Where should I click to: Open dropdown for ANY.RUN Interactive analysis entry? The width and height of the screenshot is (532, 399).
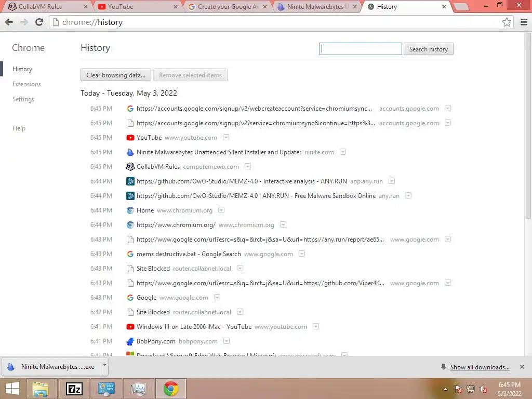click(392, 181)
